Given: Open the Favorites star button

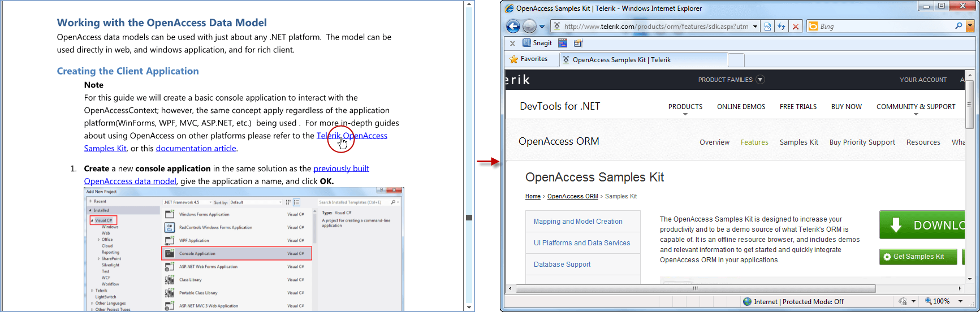Looking at the screenshot, I should [529, 59].
